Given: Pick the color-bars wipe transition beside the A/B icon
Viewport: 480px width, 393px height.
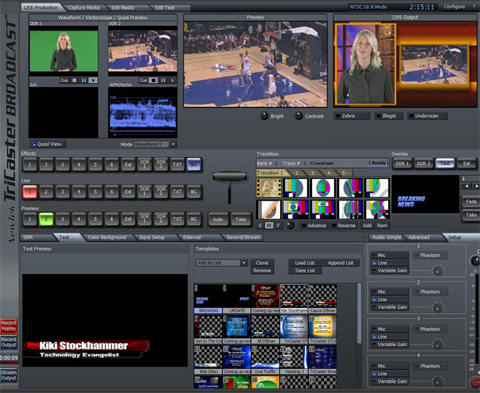Looking at the screenshot, I should click(296, 188).
